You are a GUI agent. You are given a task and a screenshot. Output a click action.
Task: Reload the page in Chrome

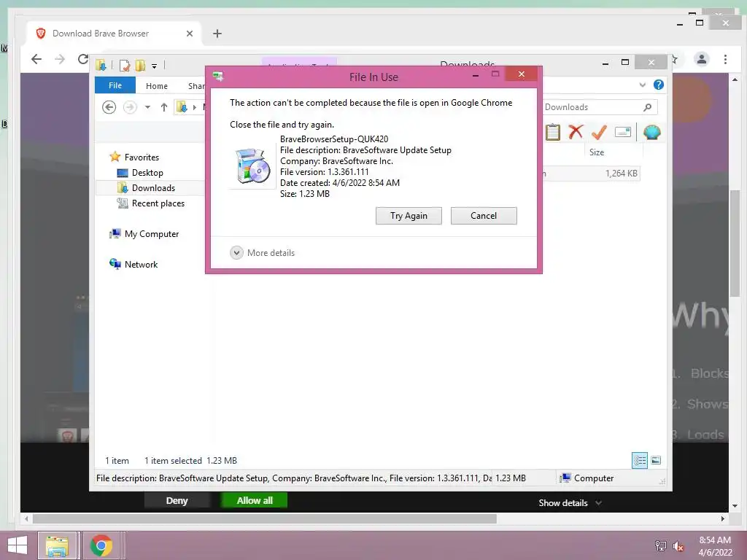[83, 59]
